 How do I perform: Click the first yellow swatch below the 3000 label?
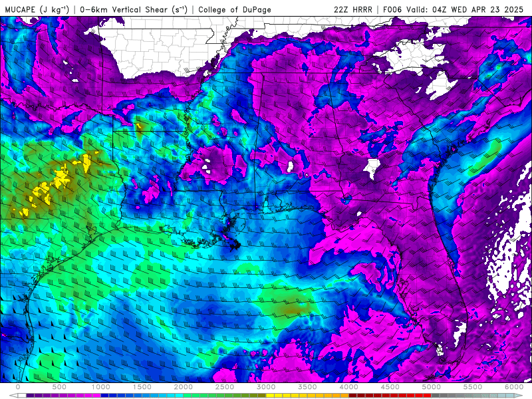click(270, 396)
